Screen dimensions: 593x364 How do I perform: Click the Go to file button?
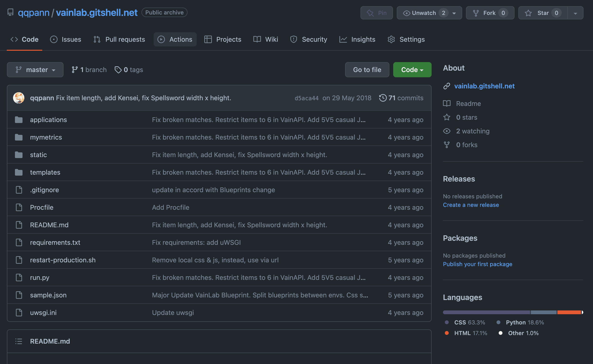tap(367, 70)
